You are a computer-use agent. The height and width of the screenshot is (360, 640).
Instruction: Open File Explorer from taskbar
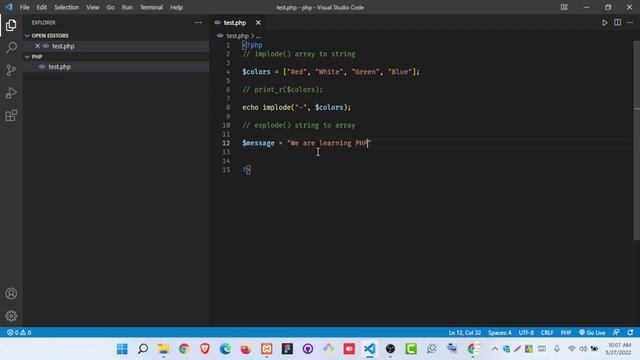[163, 349]
